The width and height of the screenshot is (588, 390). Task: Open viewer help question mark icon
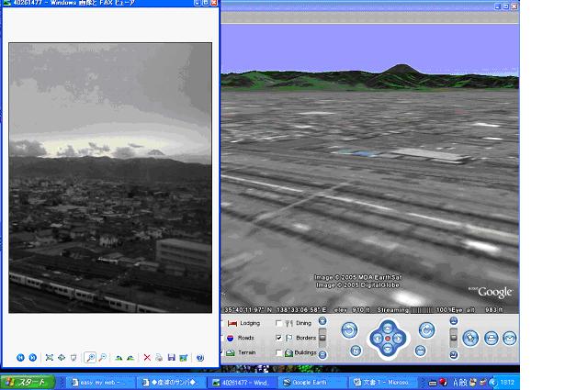tap(199, 357)
